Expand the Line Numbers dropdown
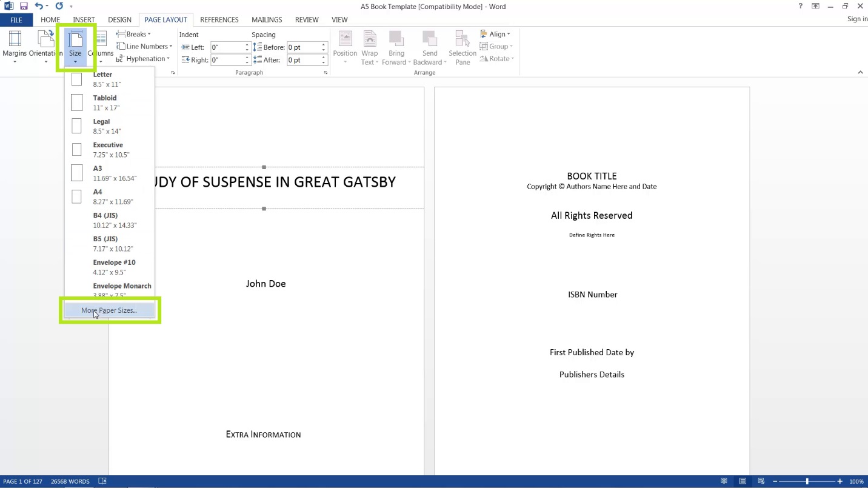This screenshot has width=868, height=488. [x=171, y=47]
